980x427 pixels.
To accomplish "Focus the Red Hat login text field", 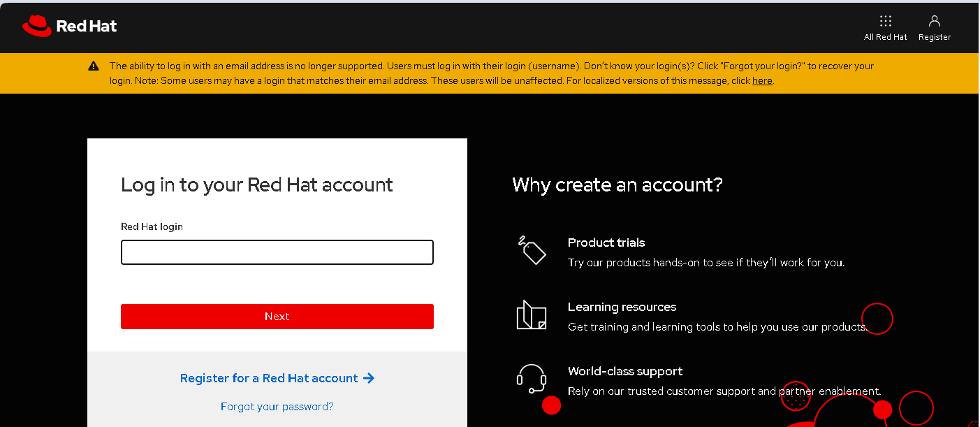I will click(277, 252).
